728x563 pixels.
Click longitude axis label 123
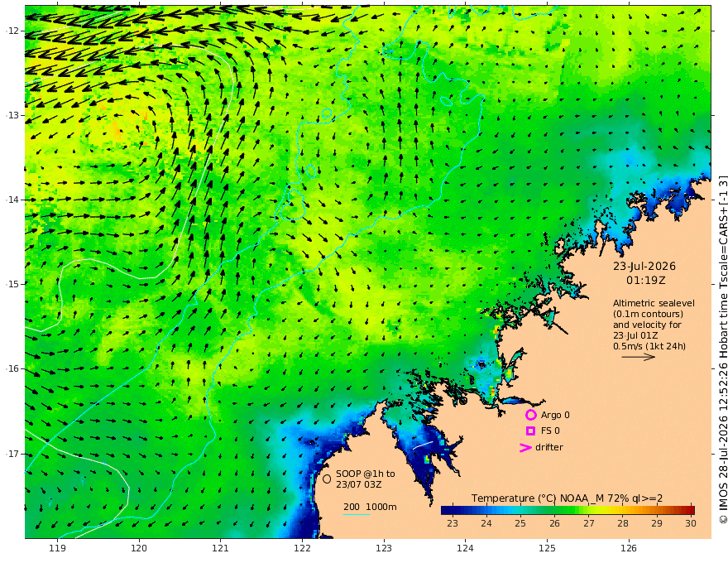click(x=384, y=548)
